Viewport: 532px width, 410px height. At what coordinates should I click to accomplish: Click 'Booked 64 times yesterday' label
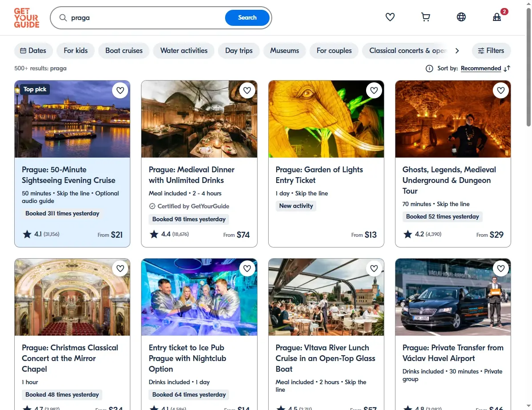[189, 395]
